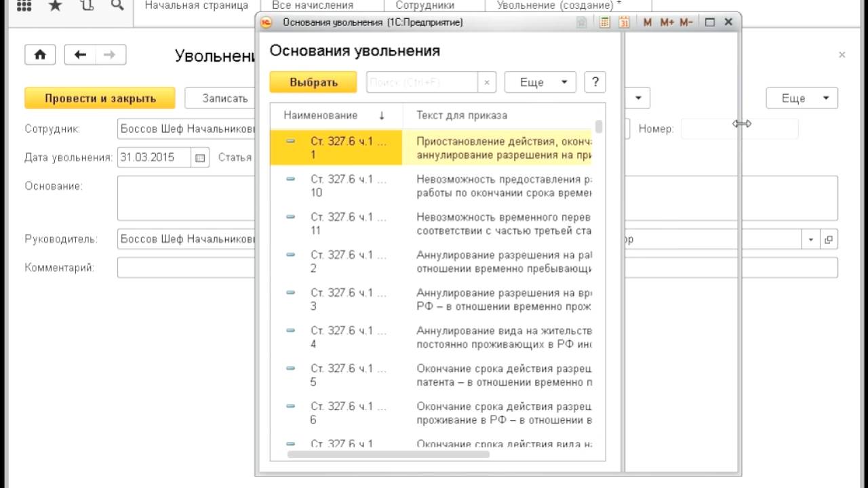Close the Увольнение form with grey x
The height and width of the screenshot is (488, 868).
(842, 55)
